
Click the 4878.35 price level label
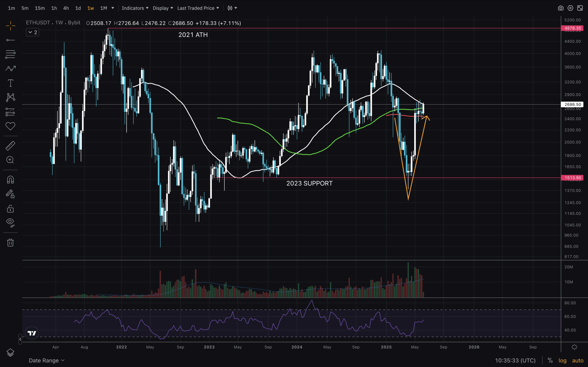coord(572,28)
